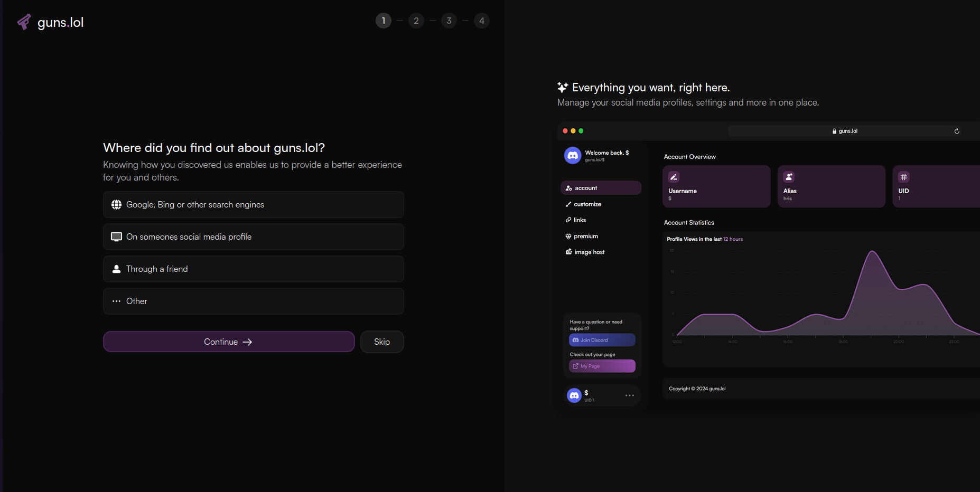Click the Discord avatar beside Welcome back

pyautogui.click(x=573, y=156)
